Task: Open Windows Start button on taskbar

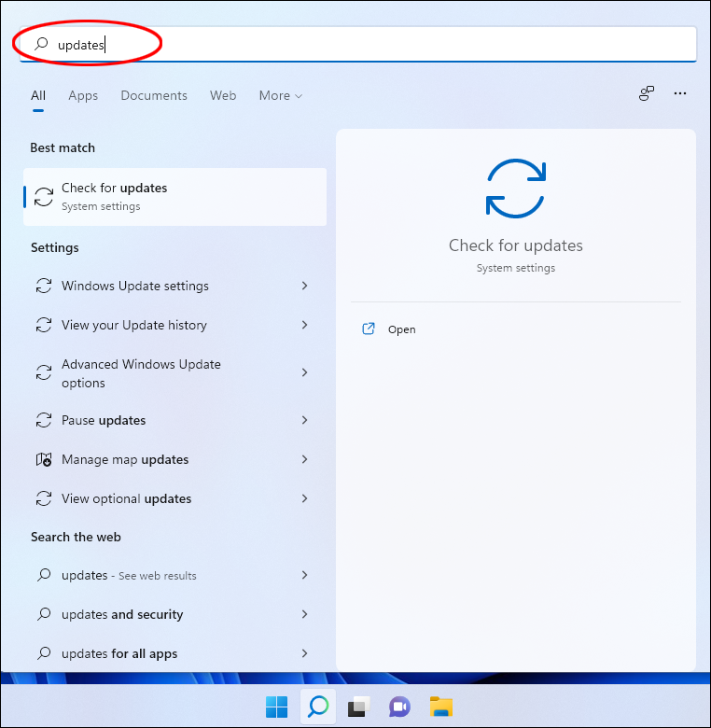Action: click(x=276, y=707)
